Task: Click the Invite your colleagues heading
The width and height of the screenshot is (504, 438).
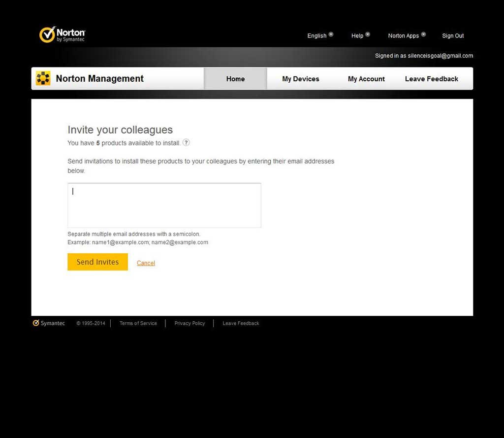Action: coord(120,130)
